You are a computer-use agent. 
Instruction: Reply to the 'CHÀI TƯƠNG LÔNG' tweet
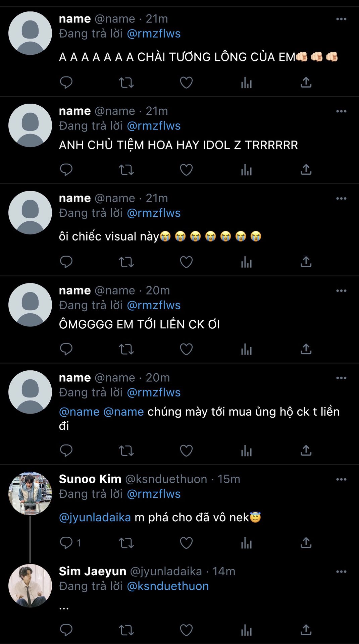(x=66, y=83)
